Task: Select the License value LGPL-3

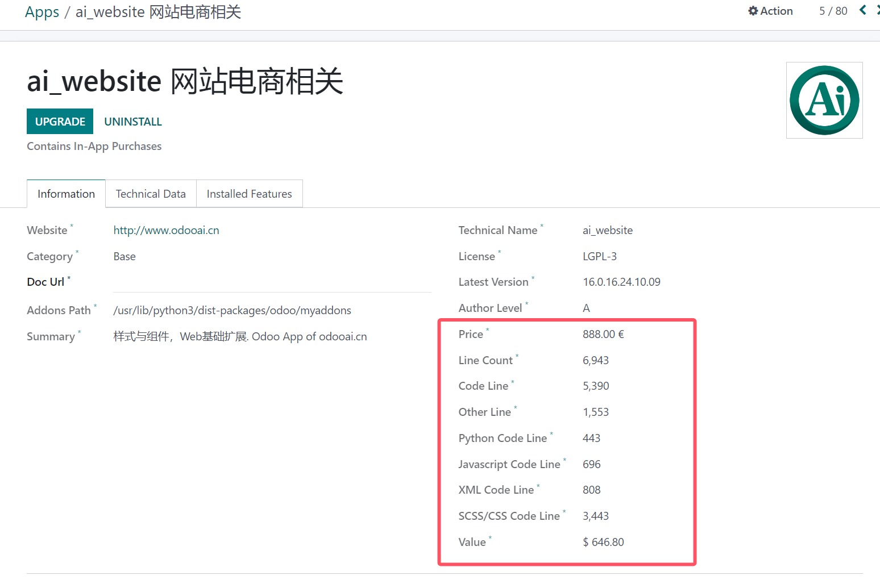Action: click(600, 256)
